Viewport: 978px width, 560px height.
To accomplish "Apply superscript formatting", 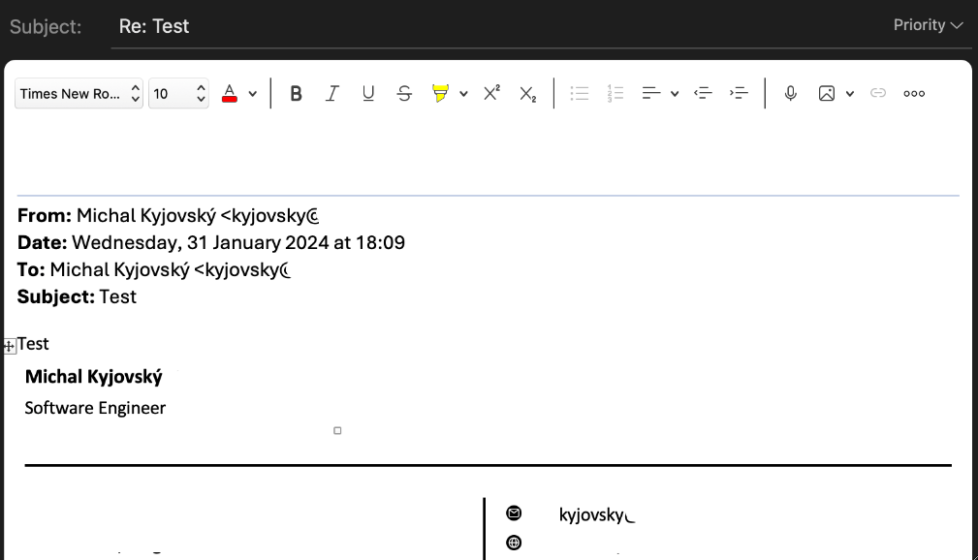I will coord(491,94).
